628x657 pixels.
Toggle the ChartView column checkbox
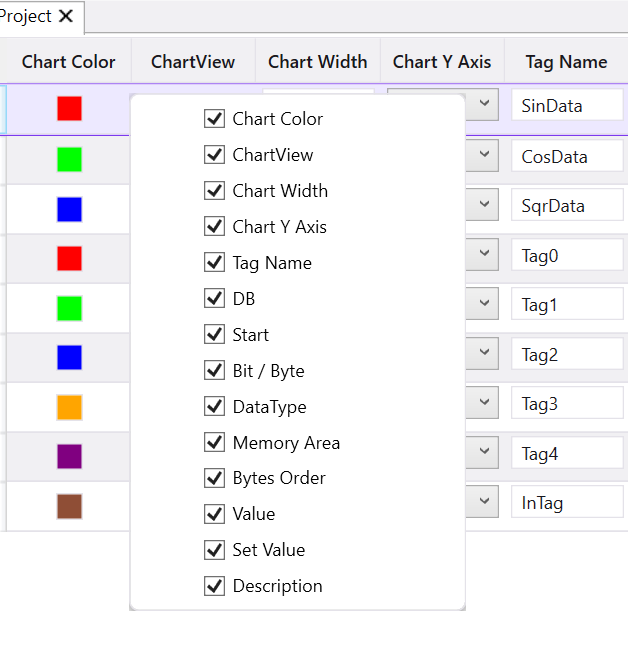(x=215, y=155)
